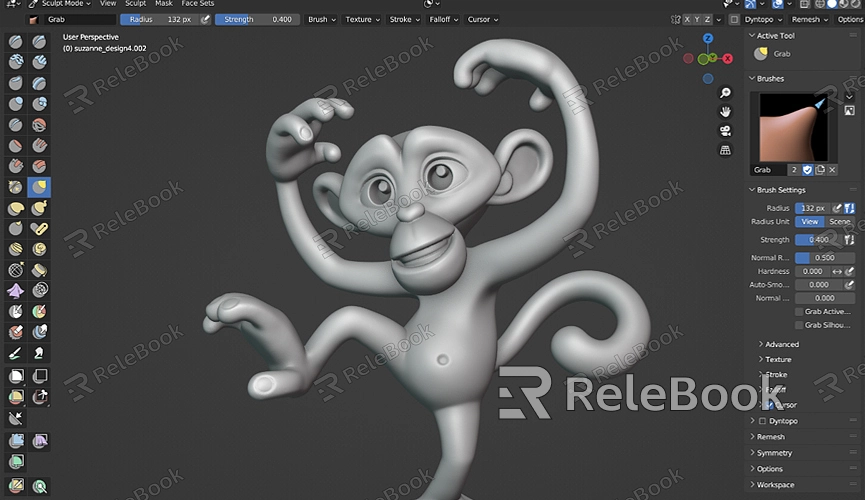
Task: Select the Mask by Color tool
Action: click(39, 486)
